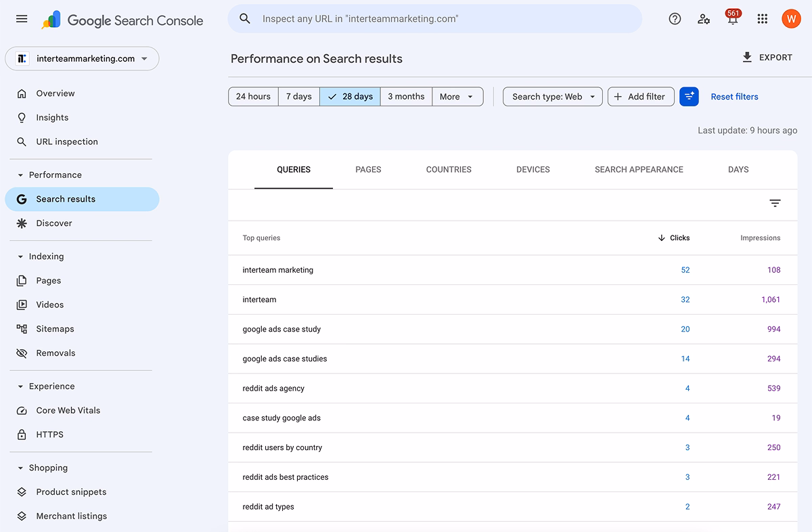This screenshot has height=532, width=812.
Task: Open notifications from the bell icon
Action: click(732, 20)
